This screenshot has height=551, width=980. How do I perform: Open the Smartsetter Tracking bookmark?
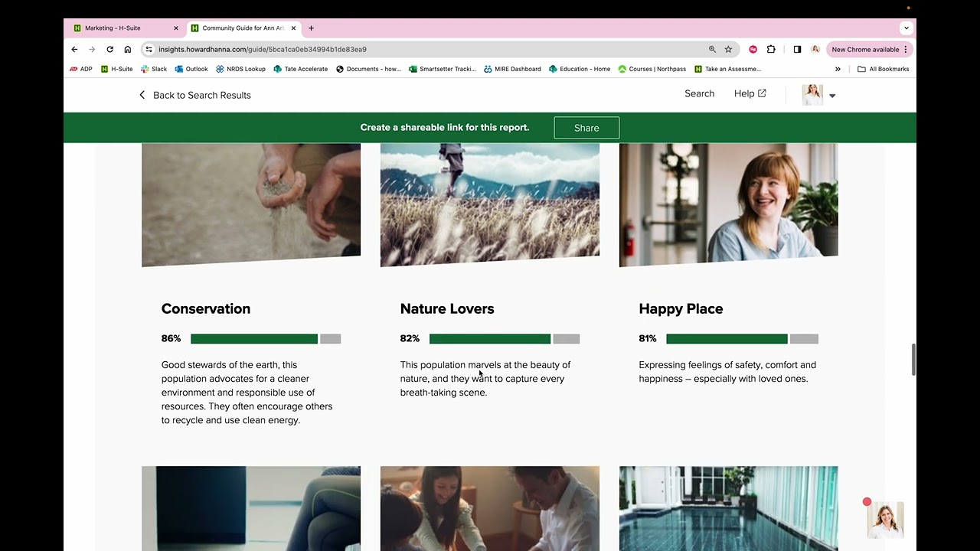443,69
